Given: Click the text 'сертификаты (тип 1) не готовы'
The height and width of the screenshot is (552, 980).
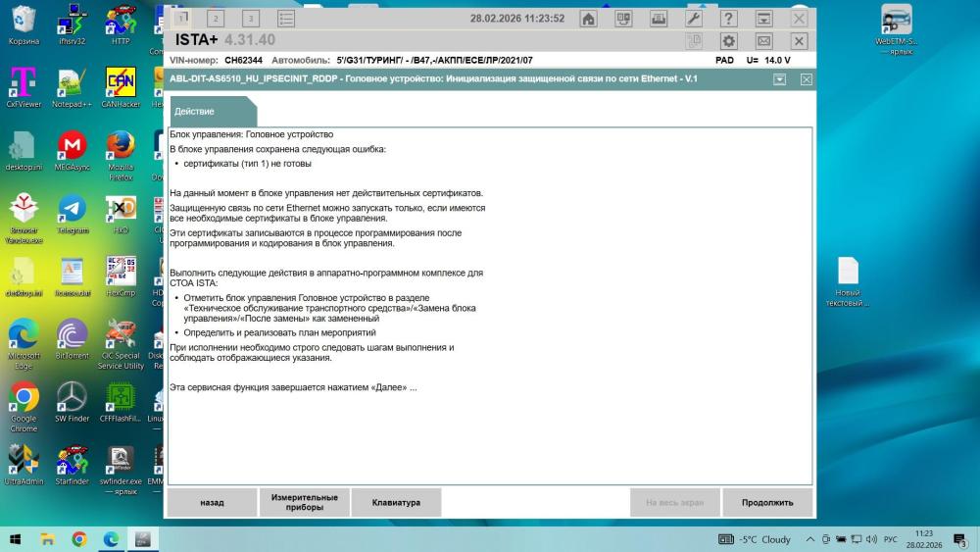Looking at the screenshot, I should (247, 164).
